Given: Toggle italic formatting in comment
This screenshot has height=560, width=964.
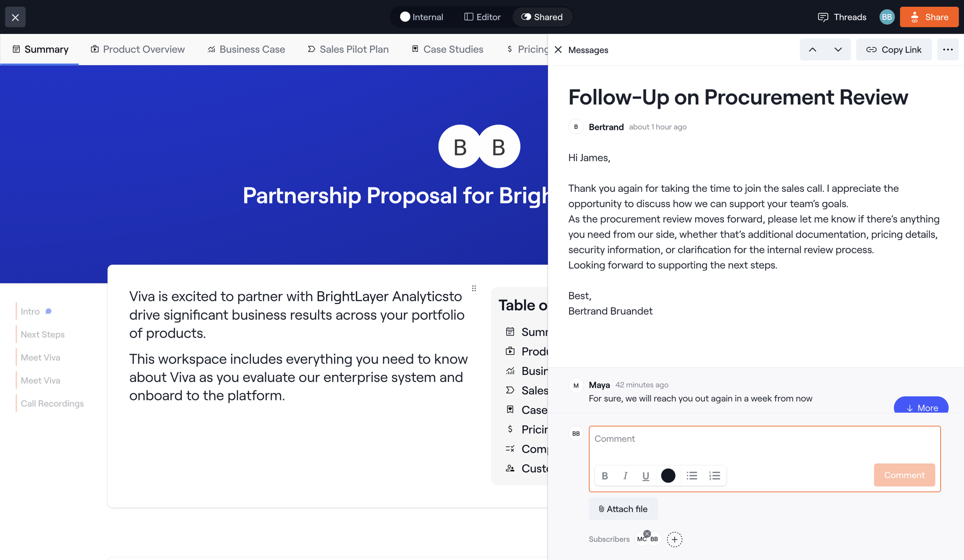Looking at the screenshot, I should (x=625, y=475).
